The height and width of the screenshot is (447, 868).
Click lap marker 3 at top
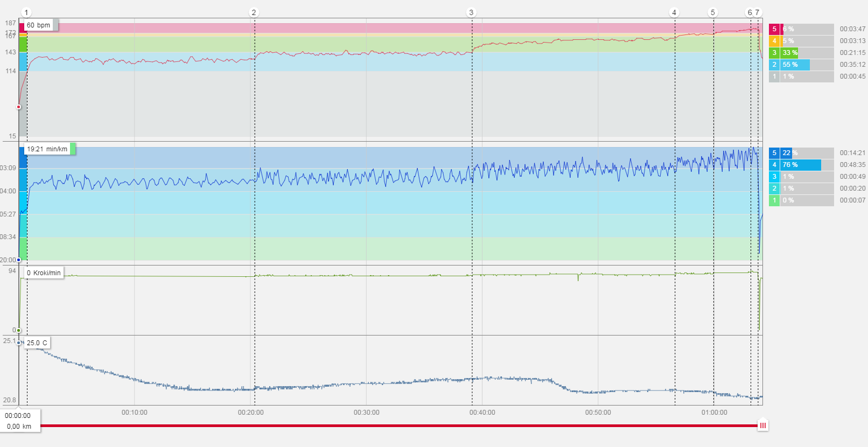point(471,12)
